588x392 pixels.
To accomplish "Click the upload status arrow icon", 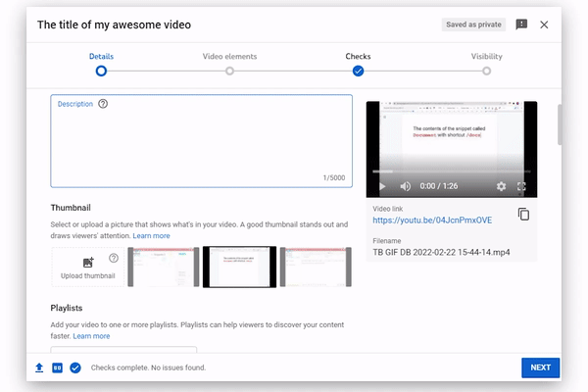I will pos(39,367).
